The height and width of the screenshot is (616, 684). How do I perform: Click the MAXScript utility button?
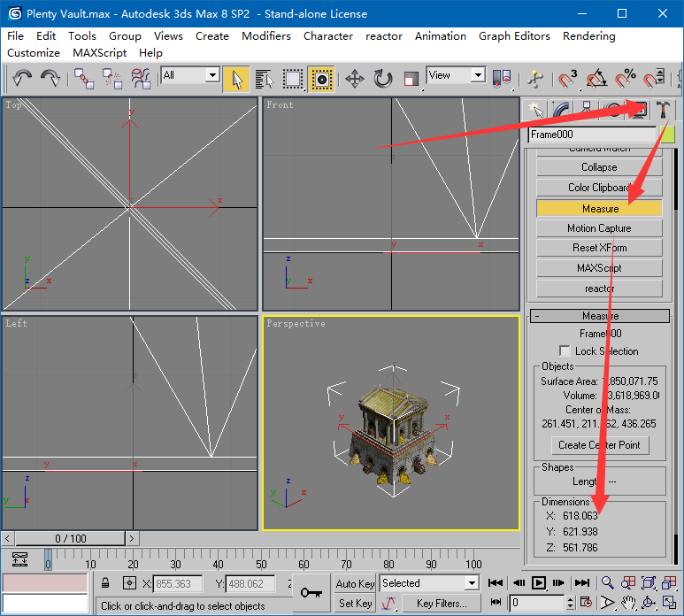point(599,268)
